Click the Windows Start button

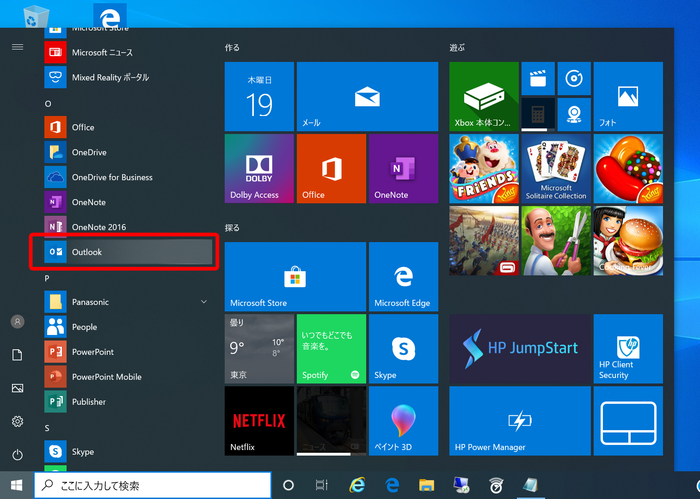[17, 485]
